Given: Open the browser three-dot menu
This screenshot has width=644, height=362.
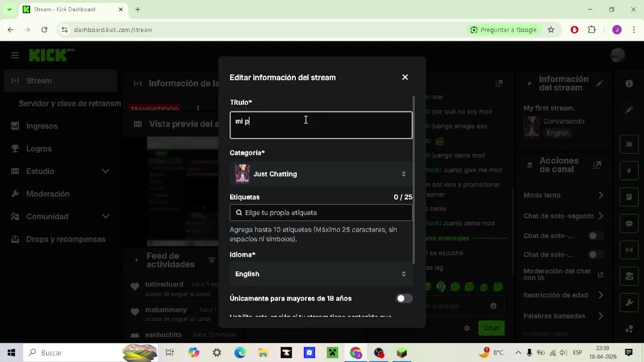Looking at the screenshot, I should (633, 30).
